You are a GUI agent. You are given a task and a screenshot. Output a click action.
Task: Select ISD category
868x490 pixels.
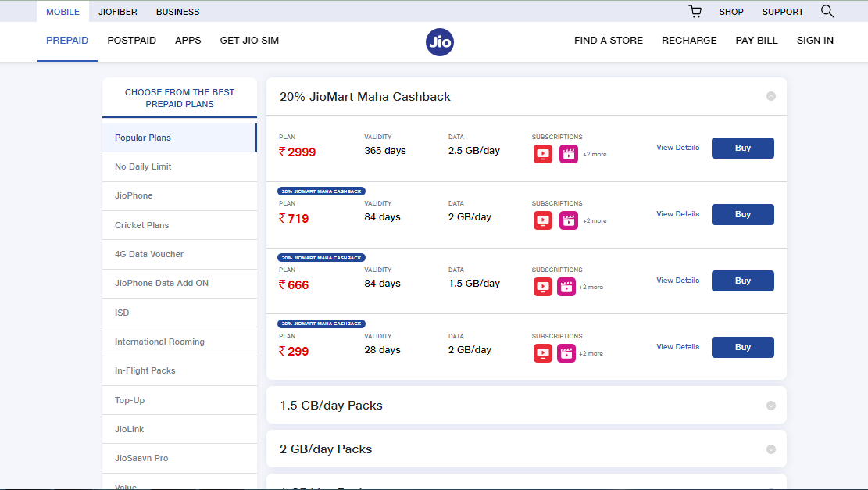coord(180,313)
